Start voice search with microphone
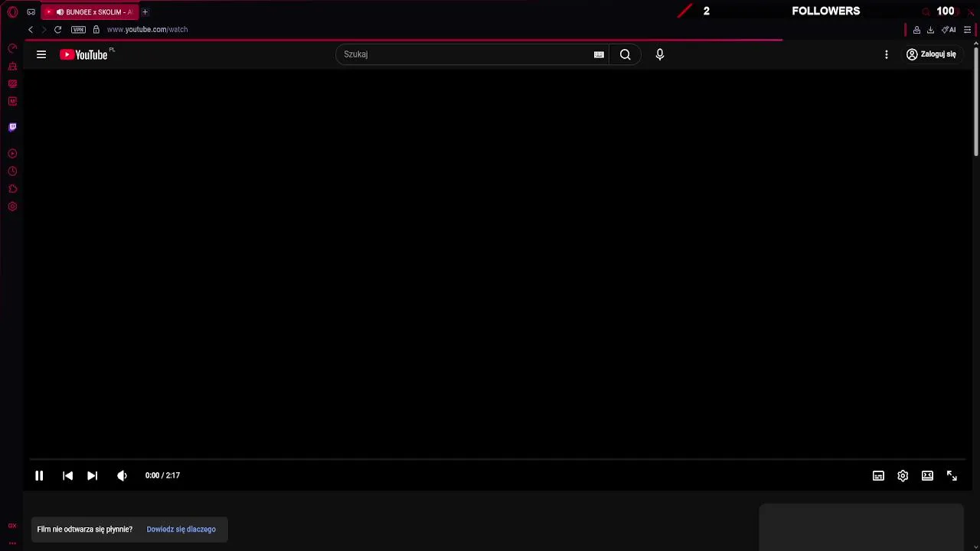This screenshot has height=551, width=980. (x=660, y=54)
